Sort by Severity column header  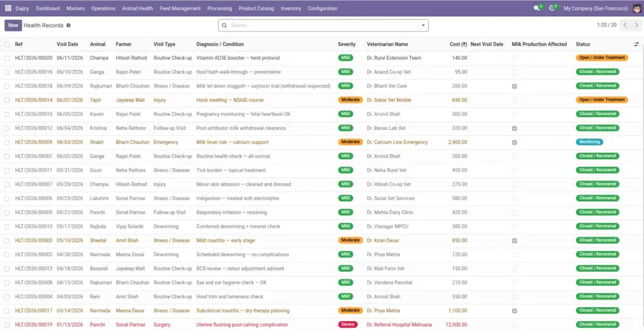coord(347,45)
